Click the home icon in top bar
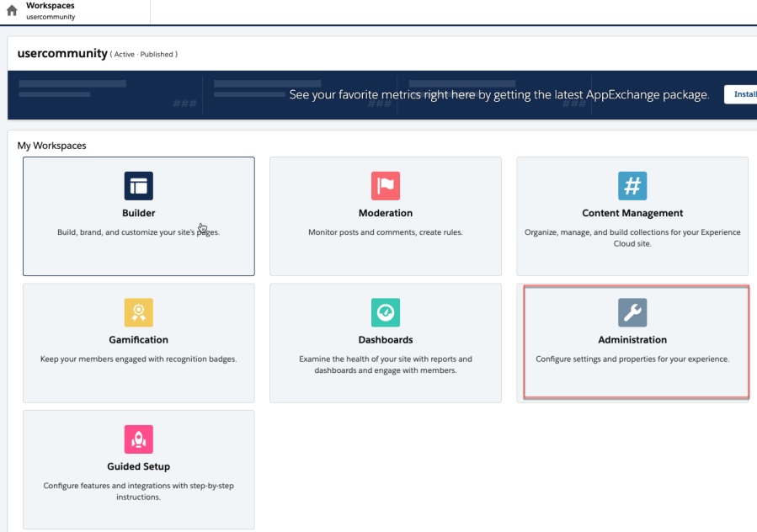Viewport: 757px width, 532px height. pos(12,11)
